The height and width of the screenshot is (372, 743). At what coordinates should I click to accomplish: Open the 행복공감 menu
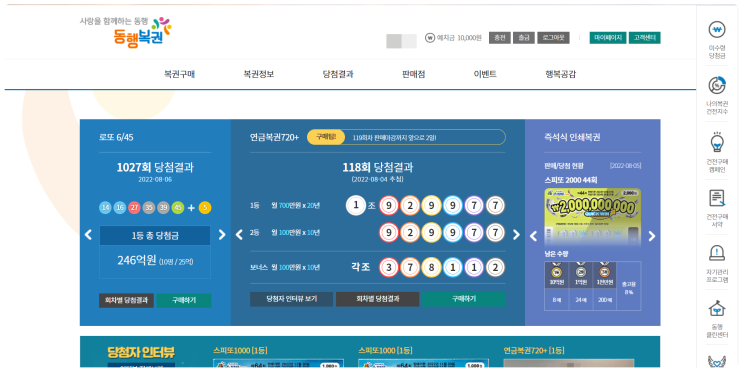pos(561,74)
